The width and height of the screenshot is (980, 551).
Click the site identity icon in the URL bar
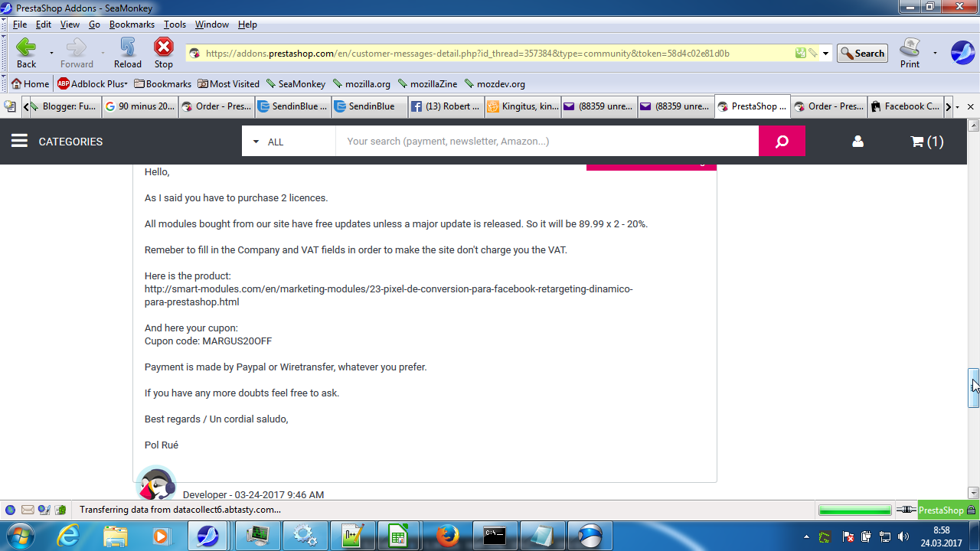coord(194,54)
